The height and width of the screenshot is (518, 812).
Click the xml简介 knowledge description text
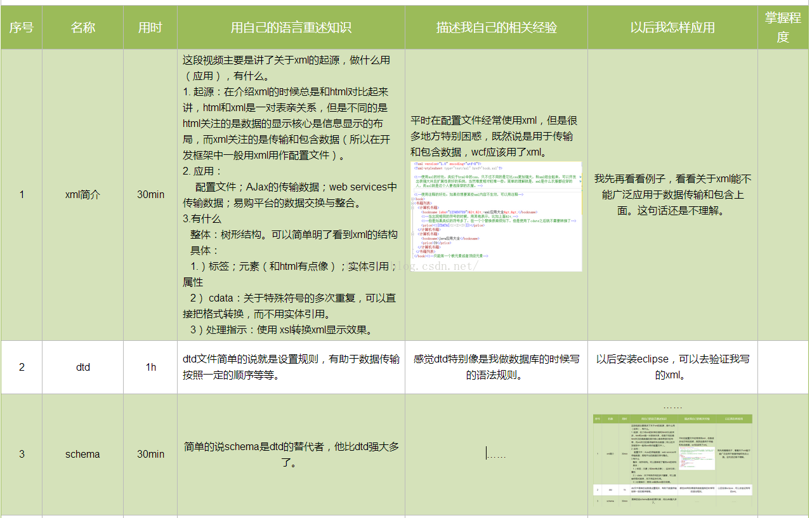[x=291, y=195]
